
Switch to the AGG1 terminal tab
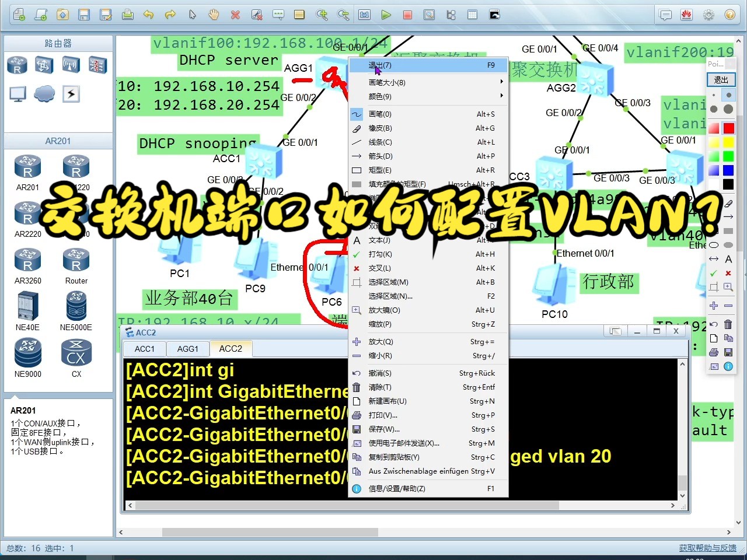coord(187,349)
